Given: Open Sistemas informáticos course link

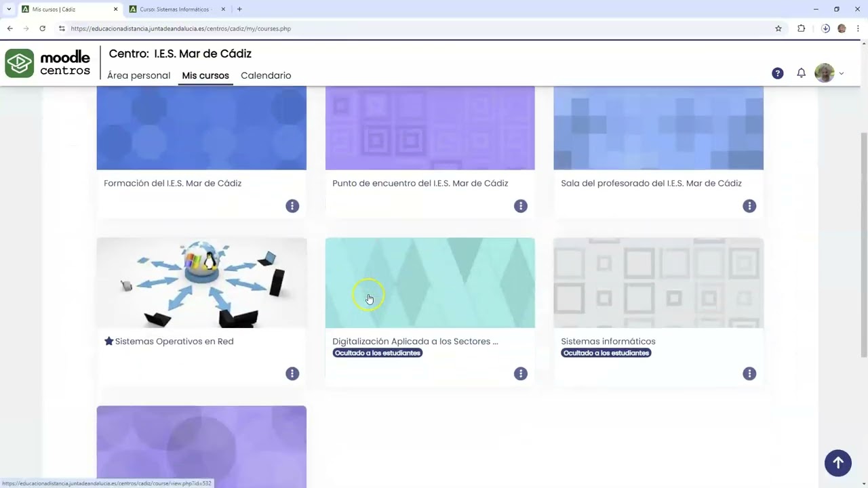Looking at the screenshot, I should (x=608, y=341).
